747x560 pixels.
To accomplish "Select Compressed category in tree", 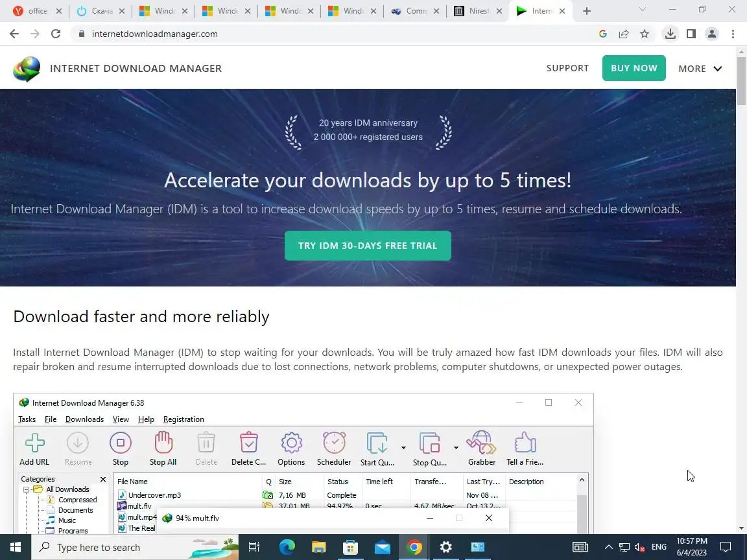I will [77, 500].
